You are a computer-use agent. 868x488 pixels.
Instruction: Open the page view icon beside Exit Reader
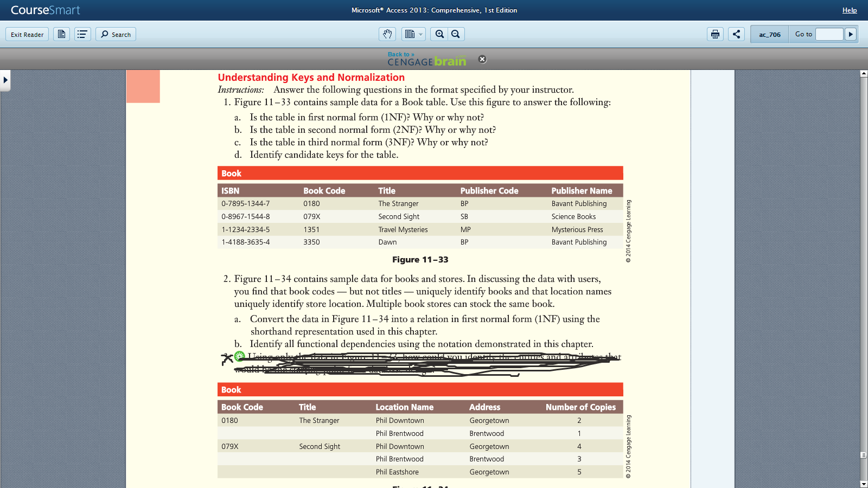pos(61,34)
